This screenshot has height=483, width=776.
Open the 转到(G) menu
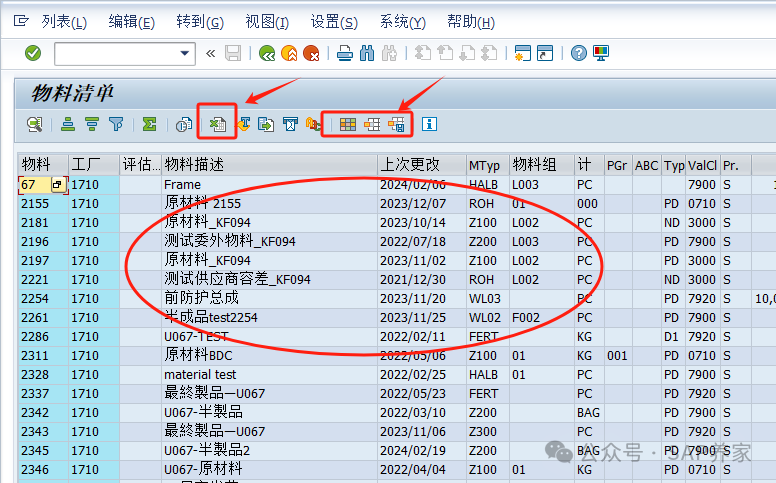coord(200,22)
